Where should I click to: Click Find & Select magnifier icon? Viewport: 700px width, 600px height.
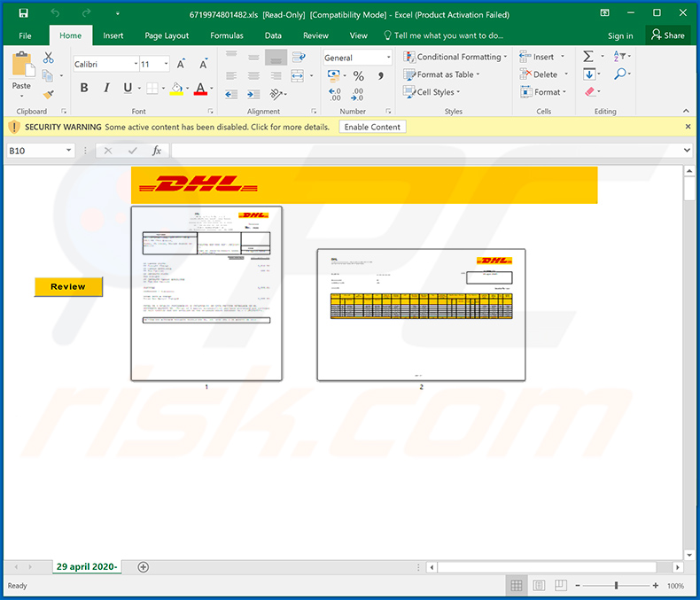619,74
